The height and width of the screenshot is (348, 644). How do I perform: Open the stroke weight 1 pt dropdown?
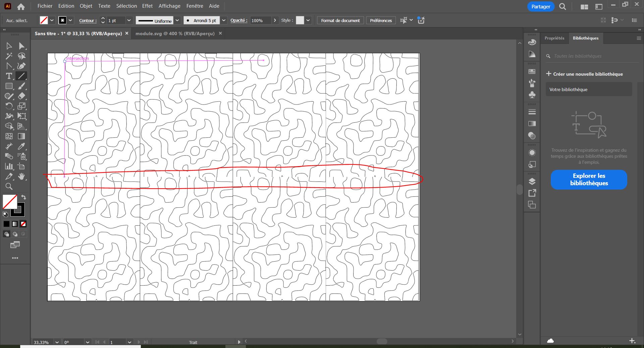(x=129, y=20)
